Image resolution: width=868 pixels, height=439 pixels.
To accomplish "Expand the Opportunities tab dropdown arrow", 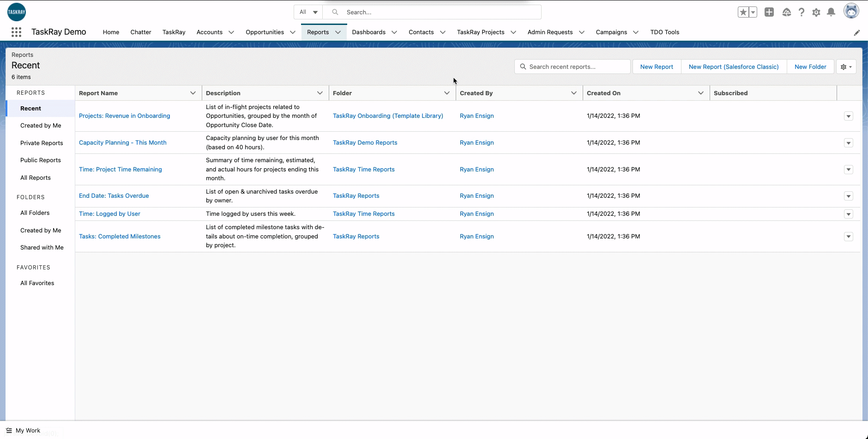I will point(293,32).
